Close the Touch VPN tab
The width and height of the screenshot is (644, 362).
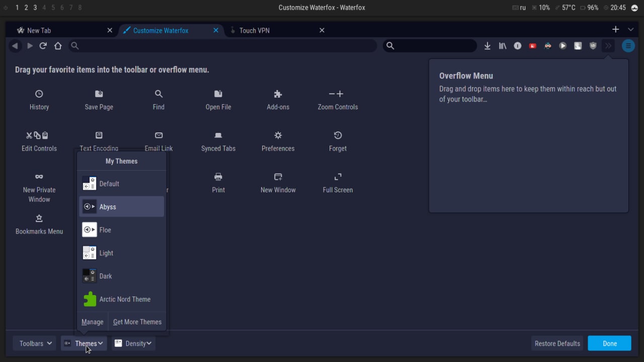(x=322, y=30)
